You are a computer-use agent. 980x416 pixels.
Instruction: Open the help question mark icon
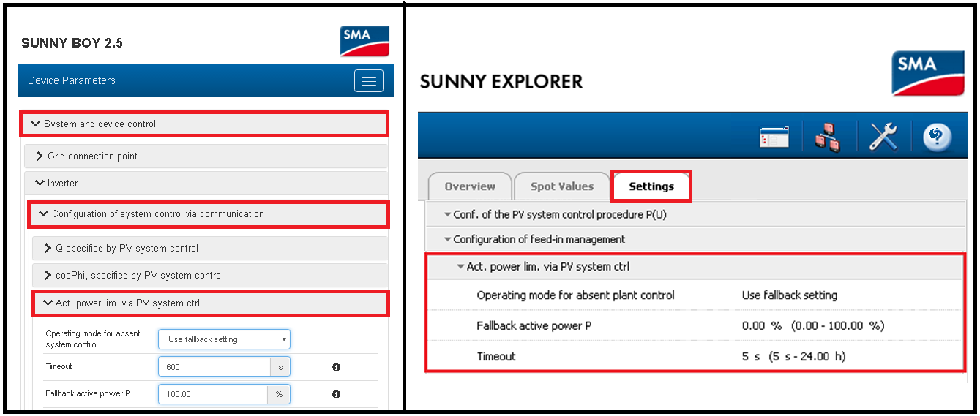936,137
